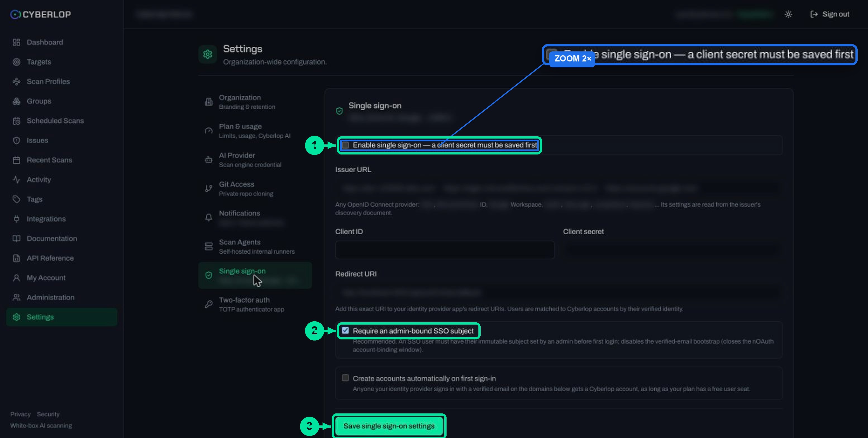Viewport: 868px width, 438px height.
Task: Click the Recent Scans icon
Action: tap(16, 160)
